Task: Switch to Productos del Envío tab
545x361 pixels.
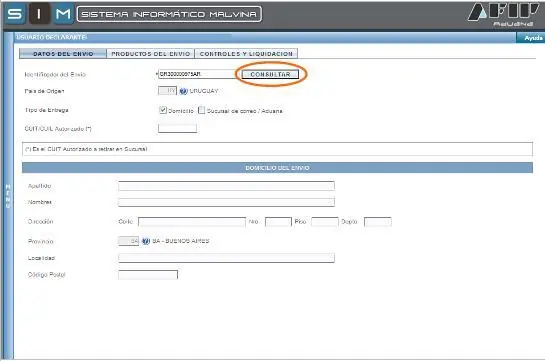Action: [x=151, y=54]
